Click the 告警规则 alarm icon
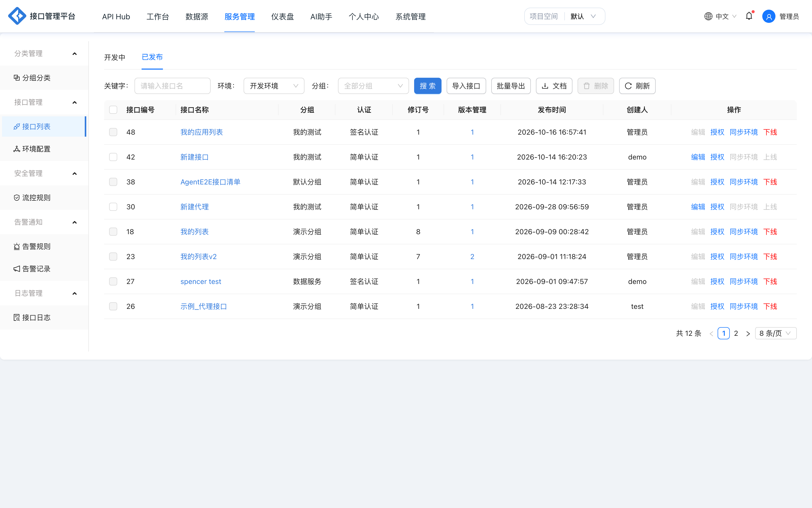The width and height of the screenshot is (812, 508). click(x=16, y=246)
